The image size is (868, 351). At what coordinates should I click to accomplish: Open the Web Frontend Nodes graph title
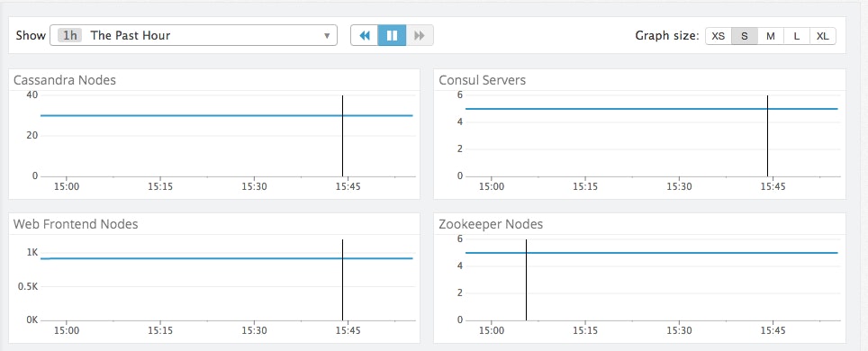[76, 224]
